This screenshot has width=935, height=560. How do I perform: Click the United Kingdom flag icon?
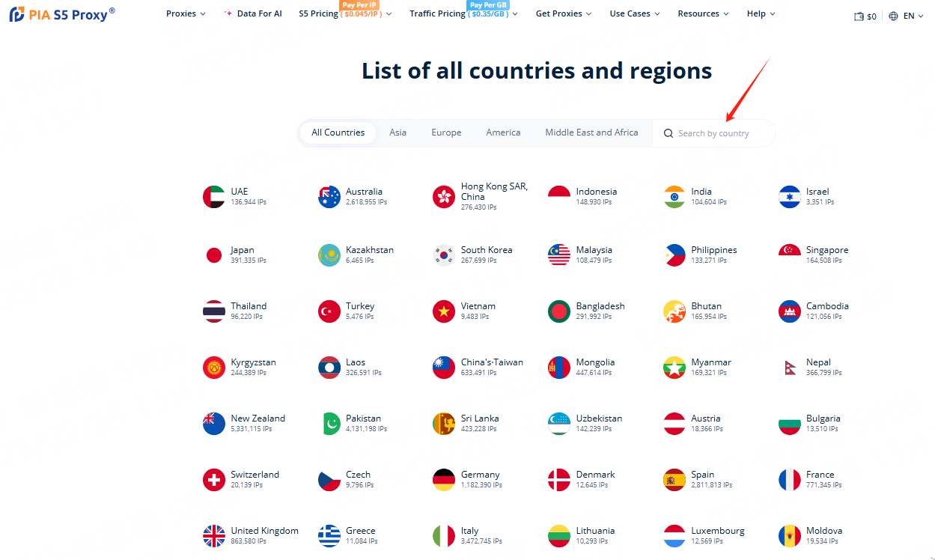(x=214, y=536)
